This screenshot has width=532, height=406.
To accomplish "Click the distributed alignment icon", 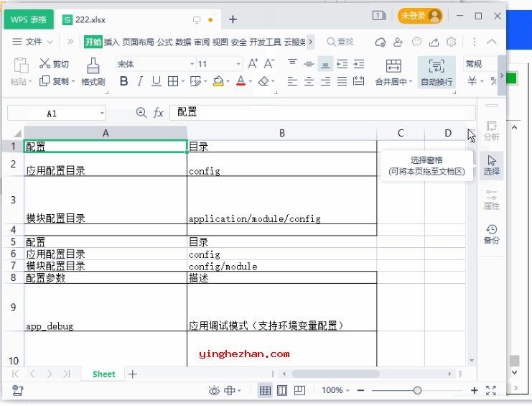I will pos(359,81).
